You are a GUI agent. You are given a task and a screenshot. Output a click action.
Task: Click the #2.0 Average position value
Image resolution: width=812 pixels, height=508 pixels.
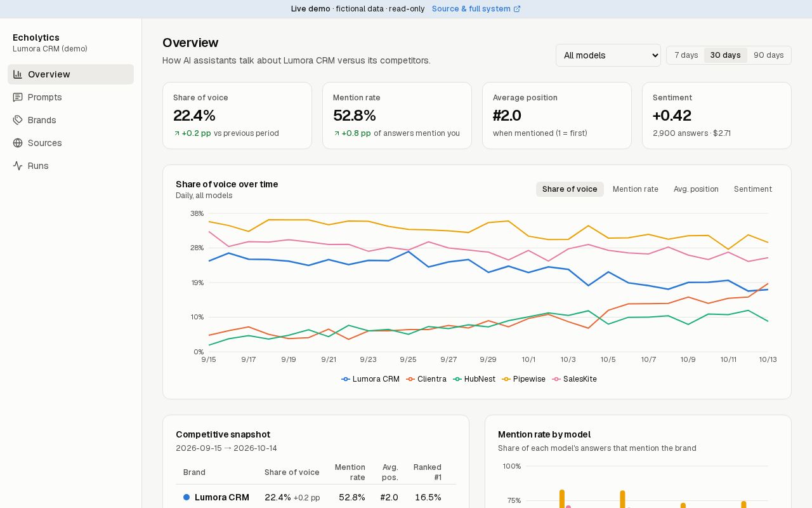507,116
